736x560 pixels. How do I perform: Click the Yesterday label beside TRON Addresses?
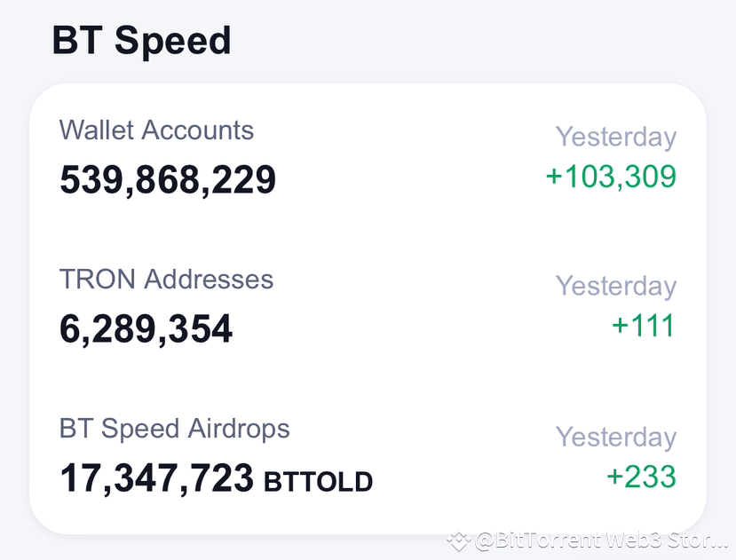616,286
